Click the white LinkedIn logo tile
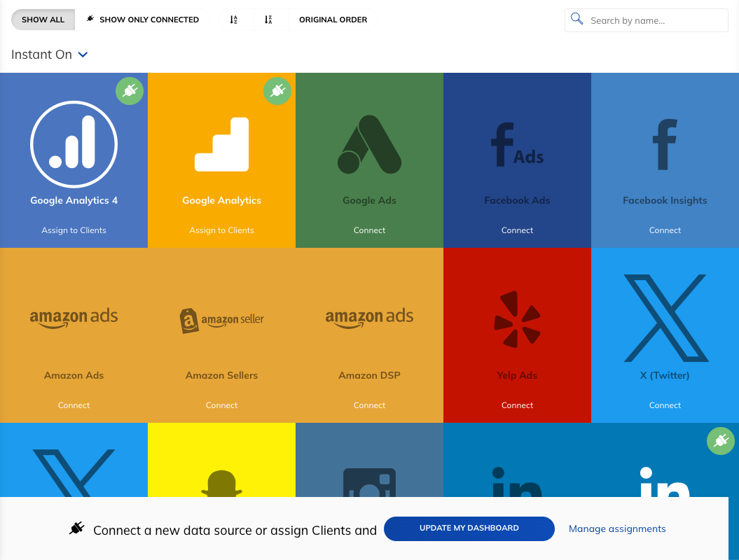Screen dimensions: 739x560 point(665,482)
